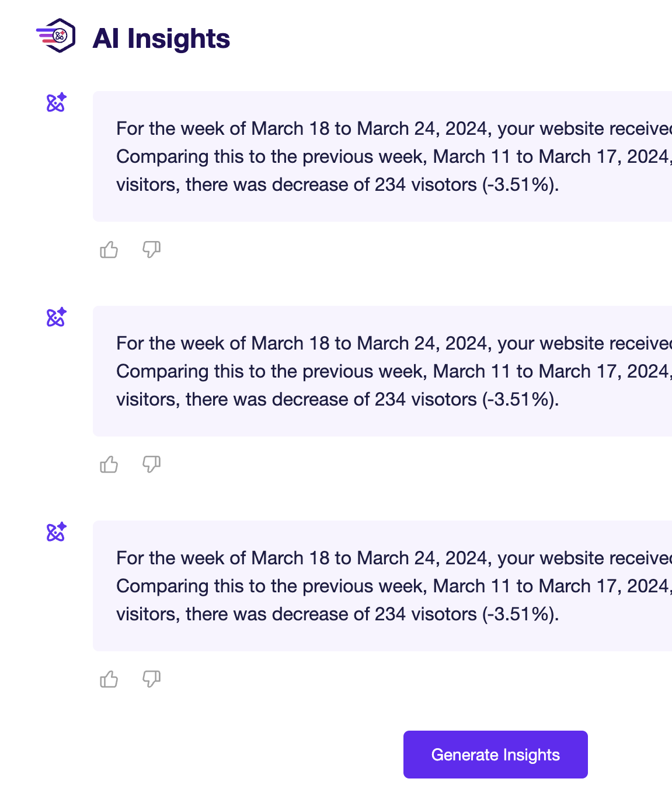Click the Generate Insights button
Viewport: 672px width, 796px height.
(495, 755)
